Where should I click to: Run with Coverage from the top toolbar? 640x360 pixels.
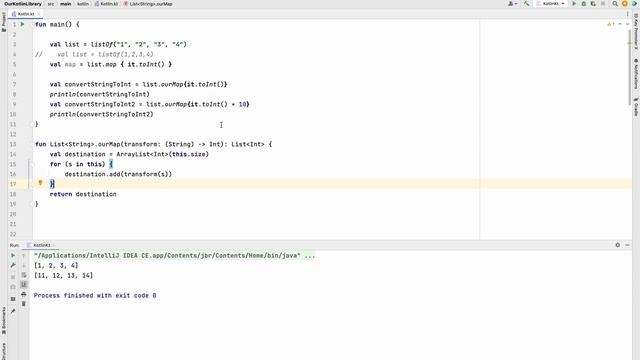(x=593, y=4)
